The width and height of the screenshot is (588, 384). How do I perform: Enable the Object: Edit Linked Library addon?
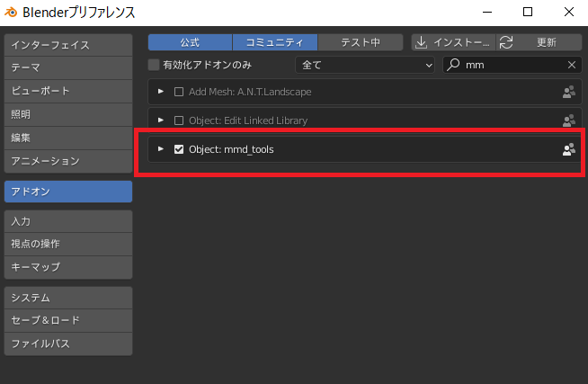179,121
